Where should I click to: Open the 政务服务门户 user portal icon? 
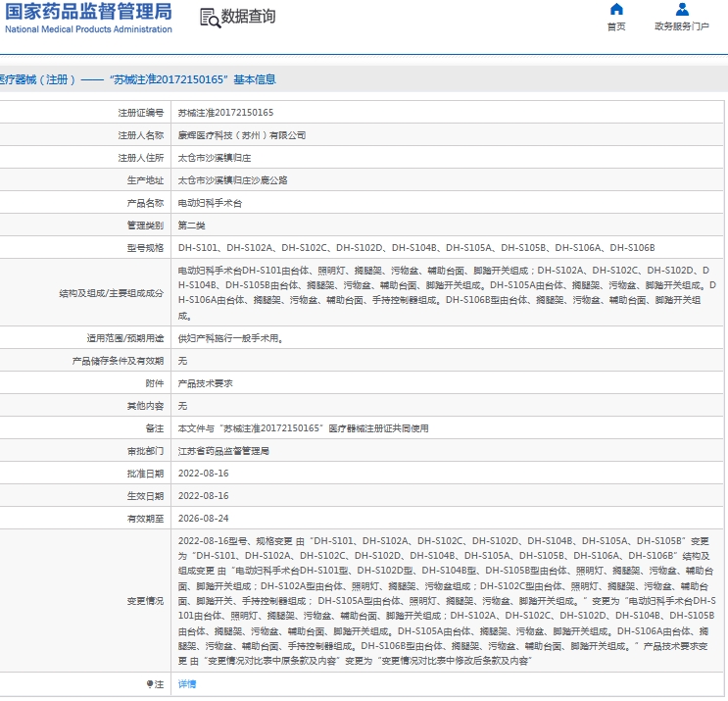point(682,9)
